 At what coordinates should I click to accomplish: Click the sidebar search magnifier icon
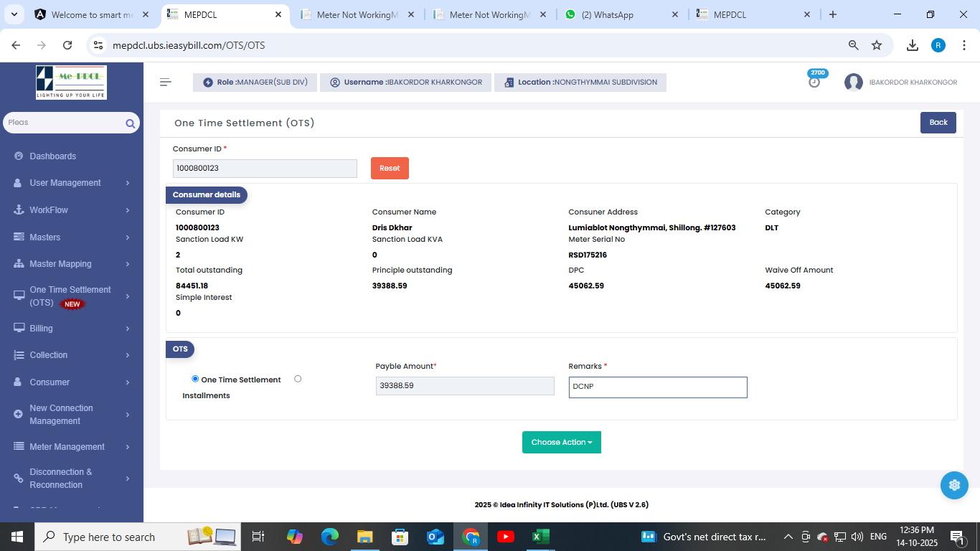(131, 123)
